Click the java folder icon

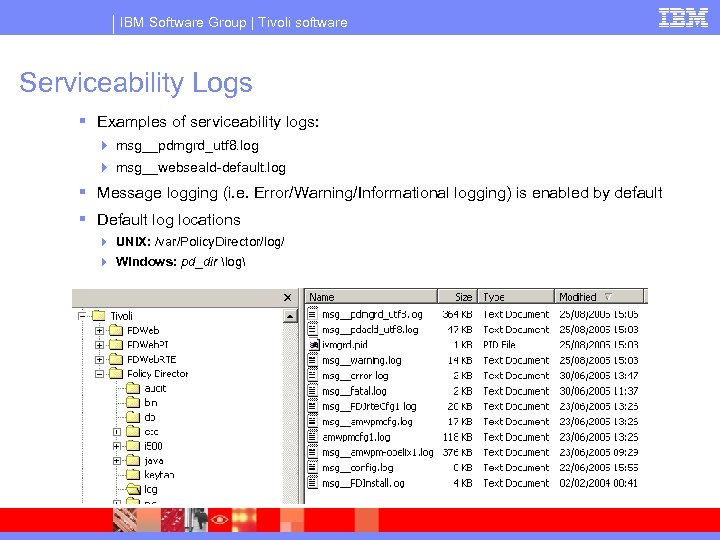click(133, 460)
